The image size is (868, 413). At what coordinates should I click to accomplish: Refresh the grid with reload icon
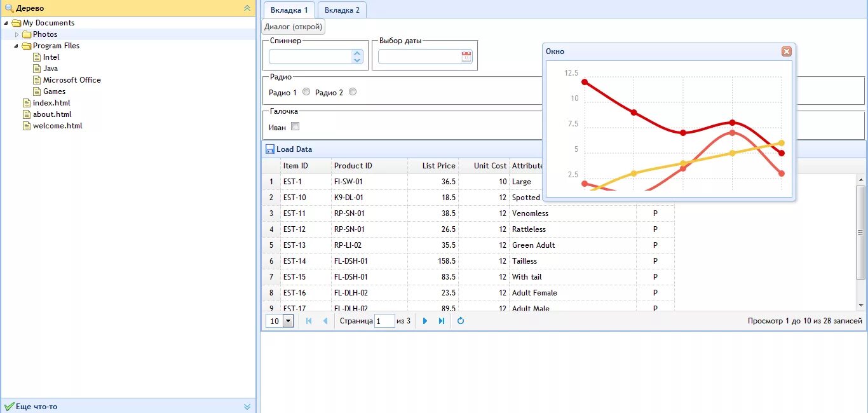[461, 321]
